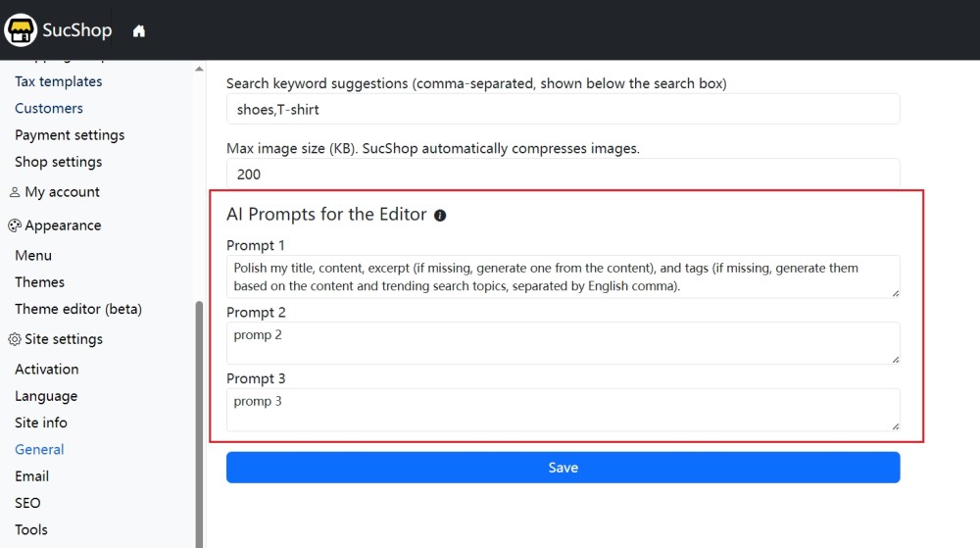This screenshot has height=548, width=980.
Task: Click inside the Prompt 3 textarea
Action: (563, 410)
